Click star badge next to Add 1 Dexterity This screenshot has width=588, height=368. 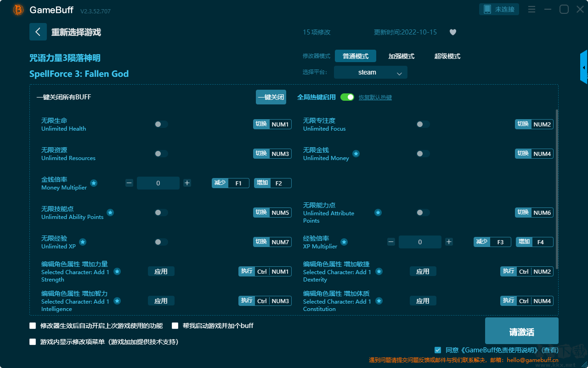(x=379, y=271)
